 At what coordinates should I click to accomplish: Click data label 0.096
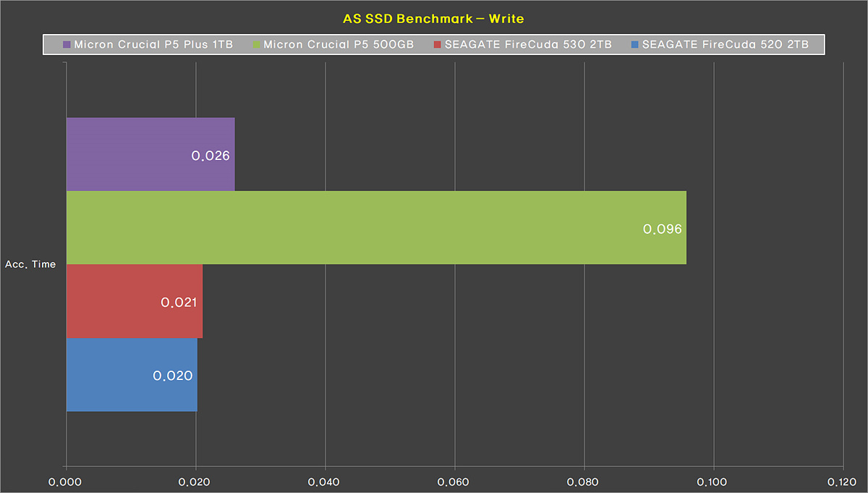click(x=663, y=229)
